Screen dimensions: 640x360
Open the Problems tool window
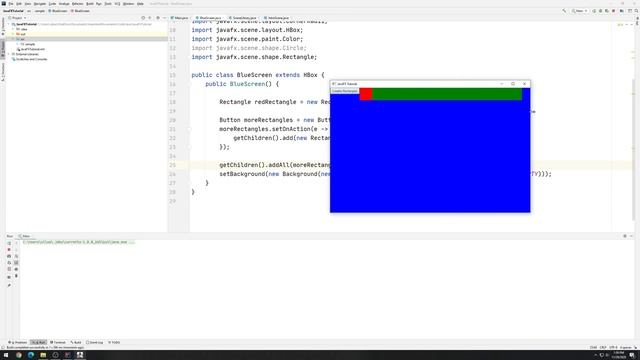(x=18, y=342)
